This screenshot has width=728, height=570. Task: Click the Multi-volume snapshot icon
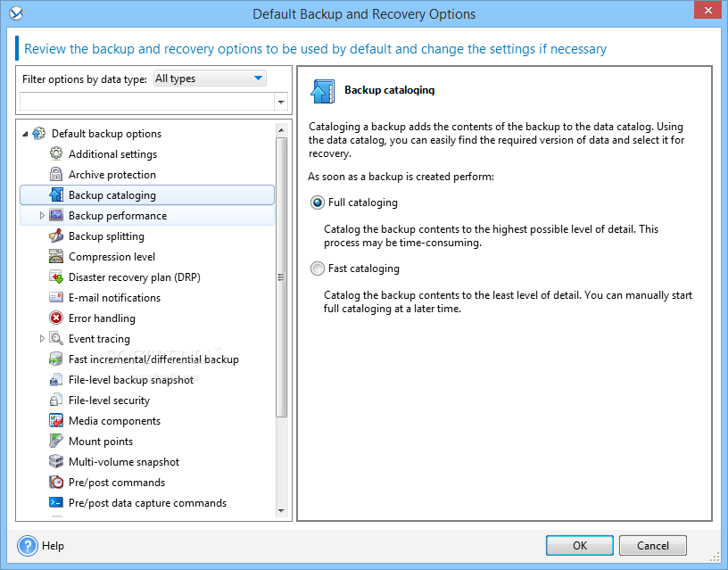tap(56, 461)
